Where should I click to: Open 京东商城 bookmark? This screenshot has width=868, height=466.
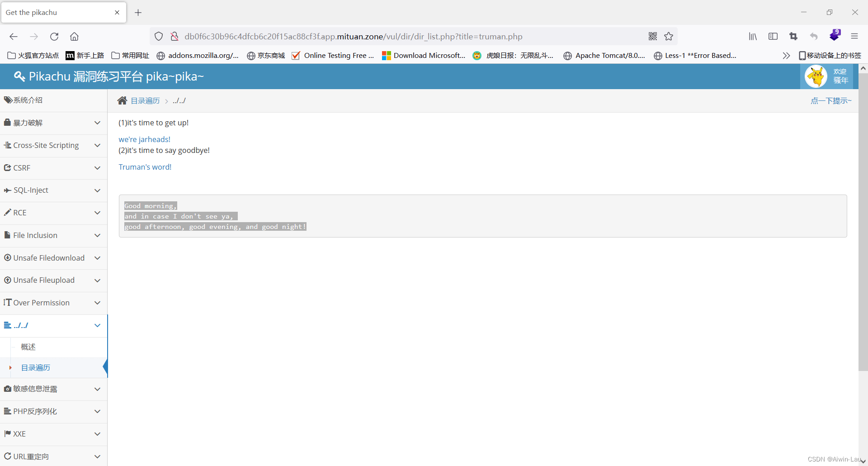pos(266,56)
